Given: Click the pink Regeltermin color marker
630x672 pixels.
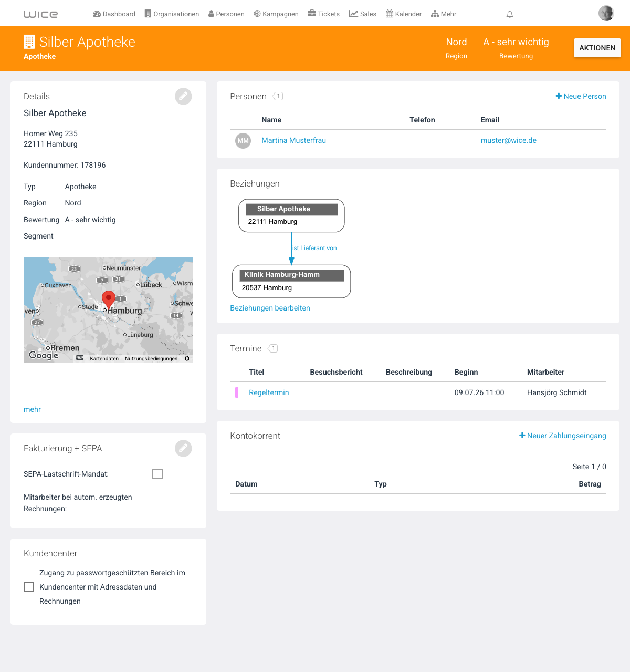Looking at the screenshot, I should (x=237, y=392).
